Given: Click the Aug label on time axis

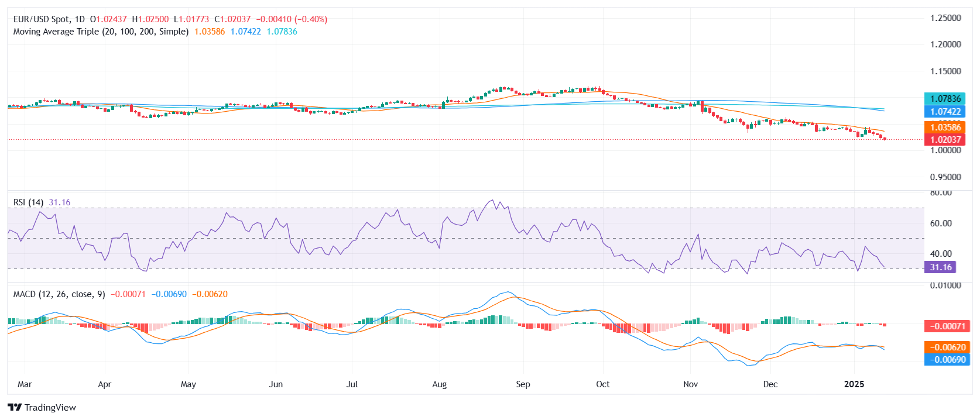Looking at the screenshot, I should point(439,384).
